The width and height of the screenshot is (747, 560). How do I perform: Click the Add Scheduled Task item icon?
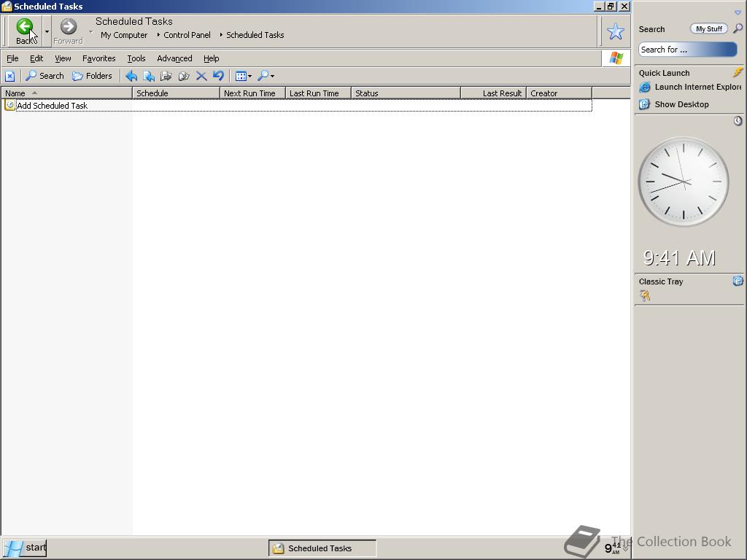click(x=9, y=105)
